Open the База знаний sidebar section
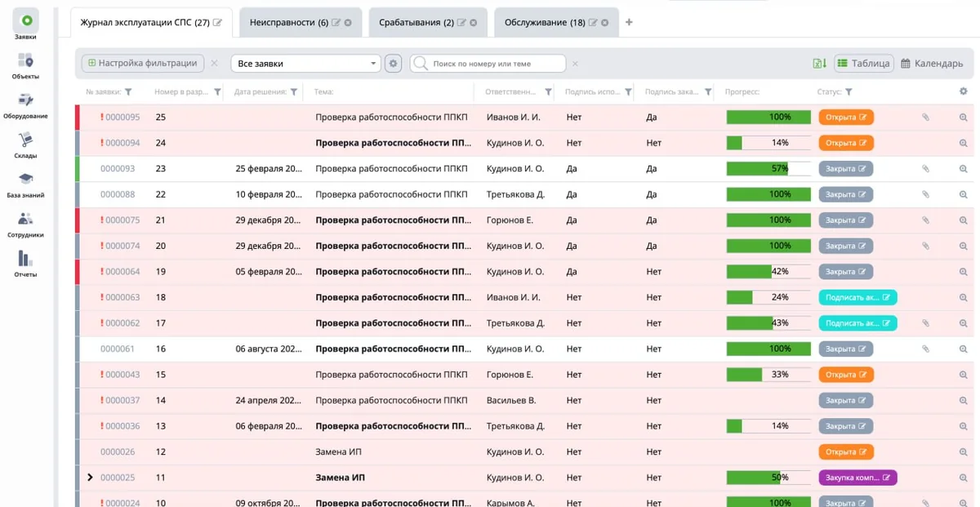 tap(25, 184)
